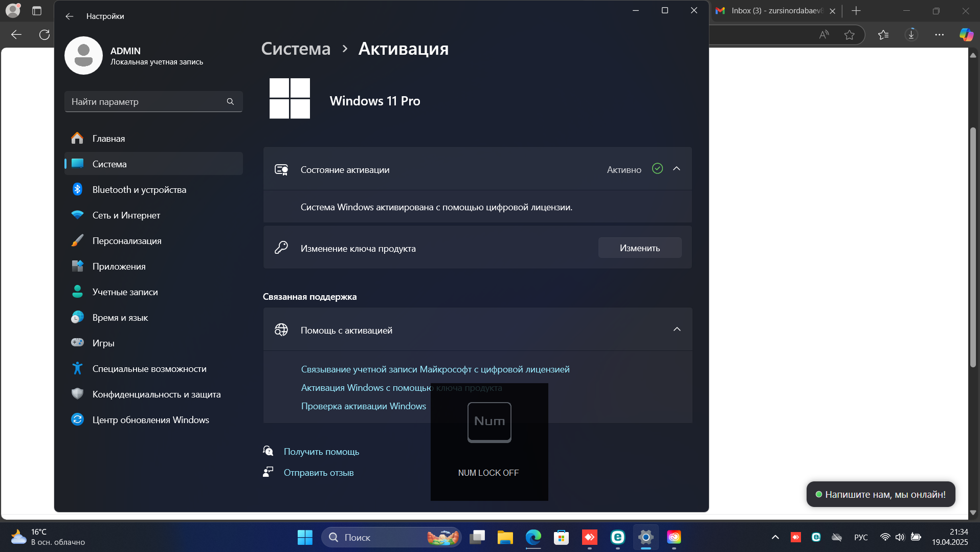Go back in the Settings window

click(70, 16)
